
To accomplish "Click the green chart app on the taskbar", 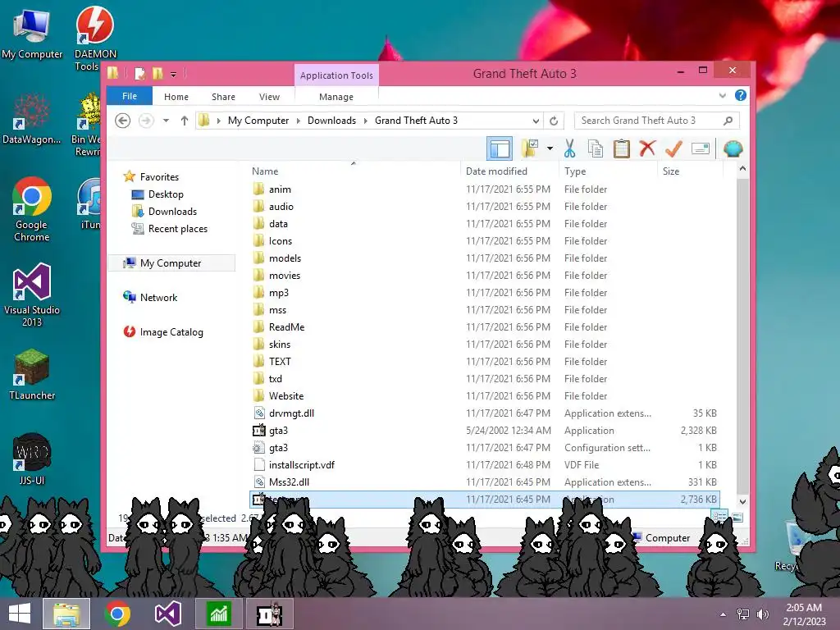I will 218,614.
